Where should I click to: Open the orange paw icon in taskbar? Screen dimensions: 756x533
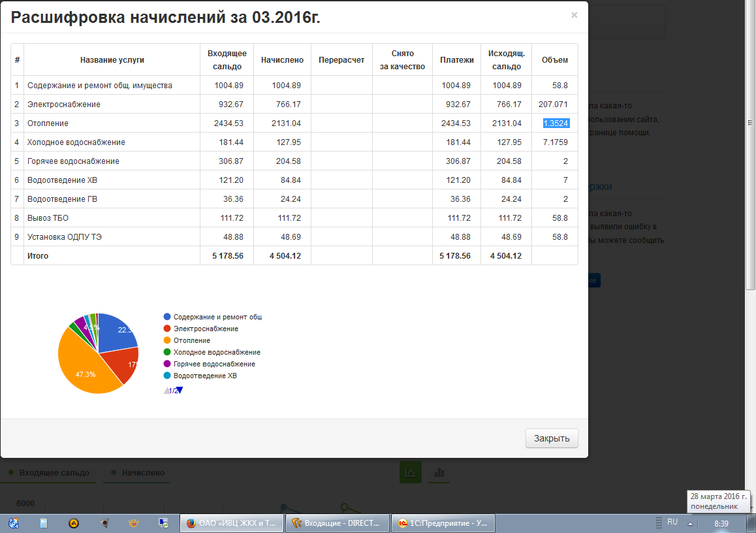click(134, 523)
